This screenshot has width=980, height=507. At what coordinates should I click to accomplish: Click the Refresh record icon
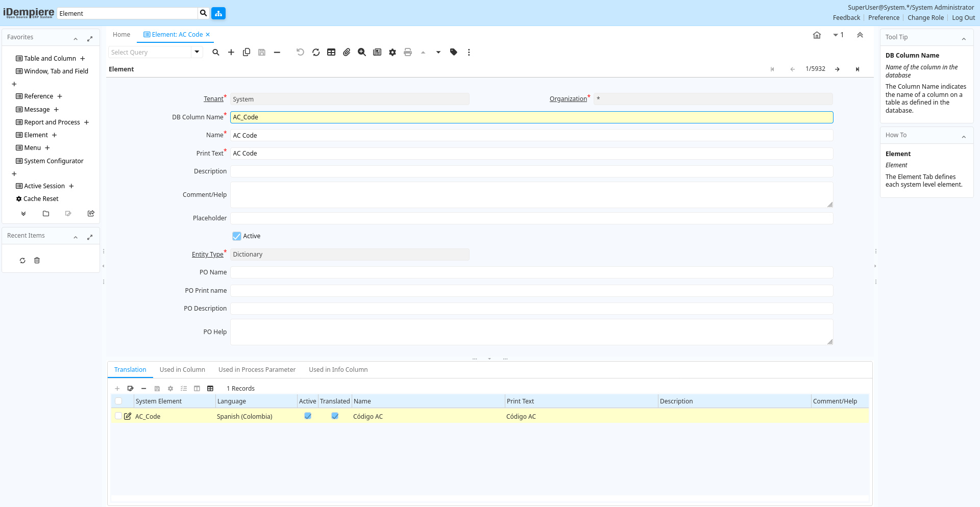[x=316, y=52]
